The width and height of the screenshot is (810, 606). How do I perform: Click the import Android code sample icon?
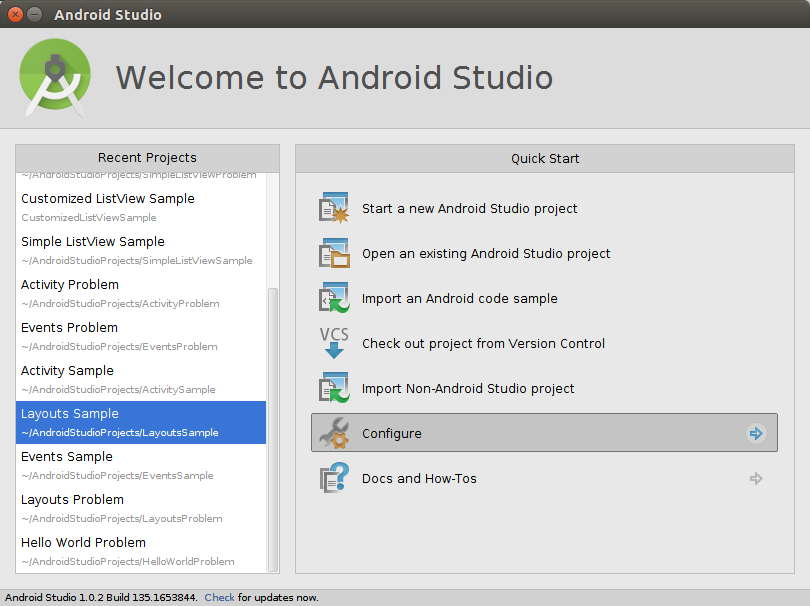click(x=334, y=298)
